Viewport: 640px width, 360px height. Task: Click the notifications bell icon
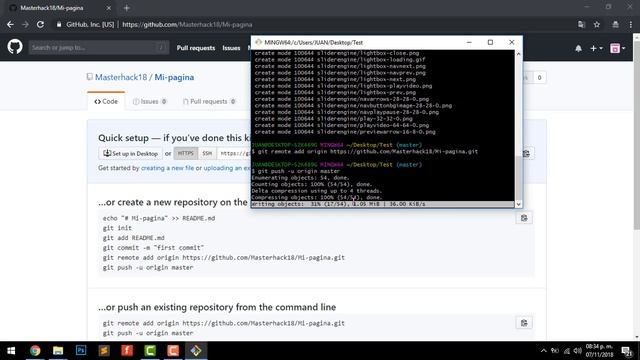tap(578, 48)
